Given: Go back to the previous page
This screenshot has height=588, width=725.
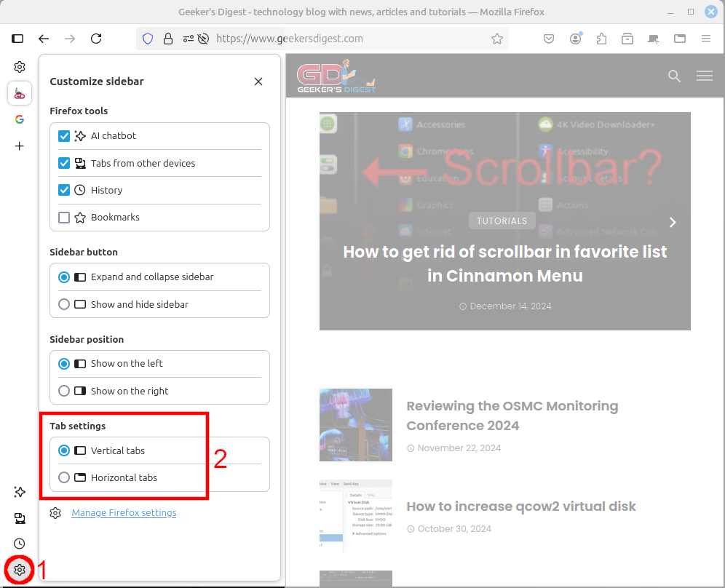Looking at the screenshot, I should click(44, 39).
